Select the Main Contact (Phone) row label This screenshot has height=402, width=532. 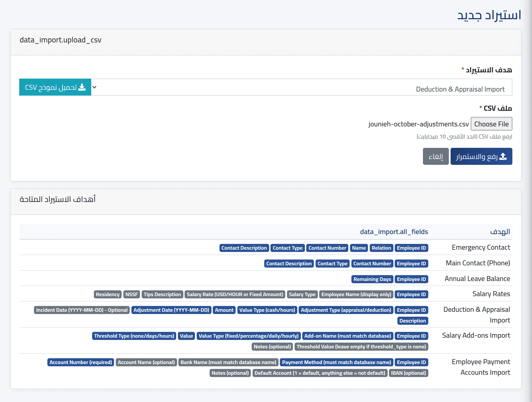point(478,263)
